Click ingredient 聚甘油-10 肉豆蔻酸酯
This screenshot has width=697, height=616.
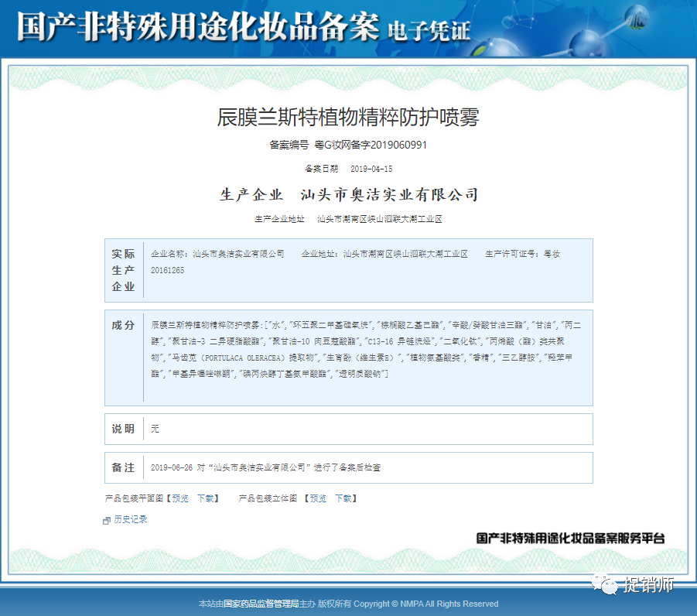314,341
